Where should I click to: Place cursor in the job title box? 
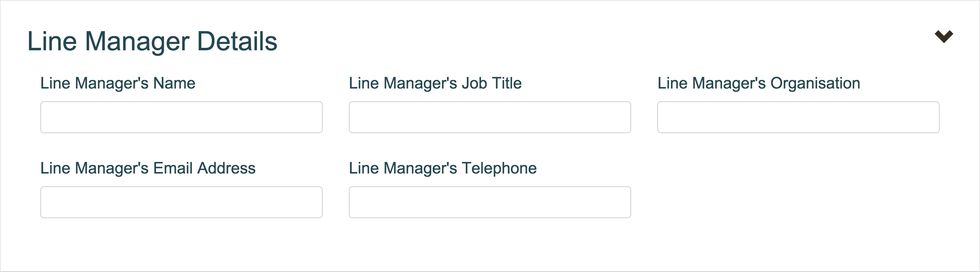(490, 117)
